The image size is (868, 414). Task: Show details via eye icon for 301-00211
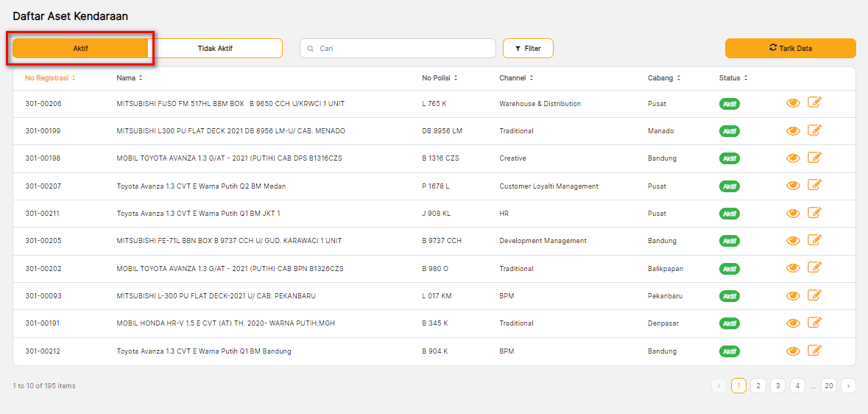coord(793,214)
